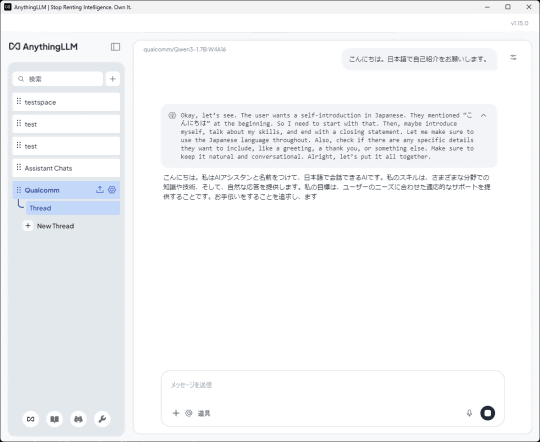Viewport: 540px width, 442px height.
Task: Open chat display options slider icon
Action: (x=513, y=58)
